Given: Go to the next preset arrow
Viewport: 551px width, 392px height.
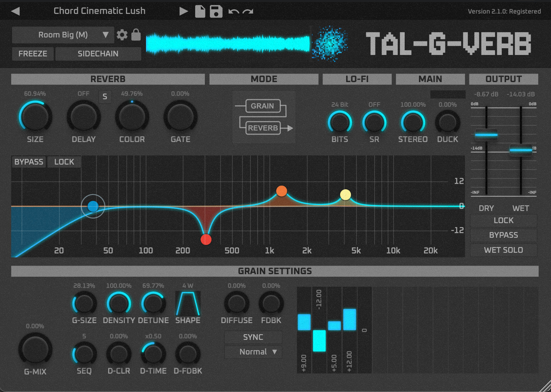Looking at the screenshot, I should tap(183, 11).
